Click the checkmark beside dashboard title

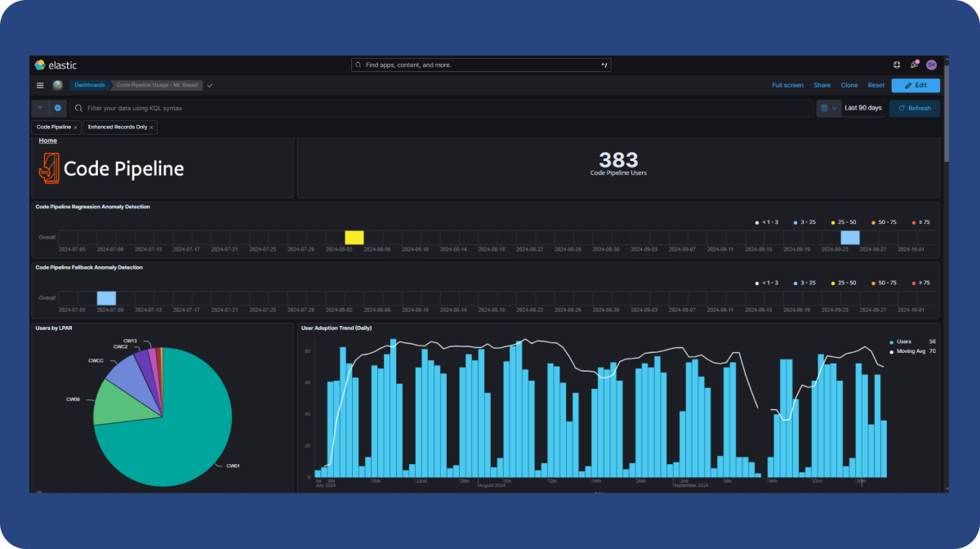click(210, 85)
